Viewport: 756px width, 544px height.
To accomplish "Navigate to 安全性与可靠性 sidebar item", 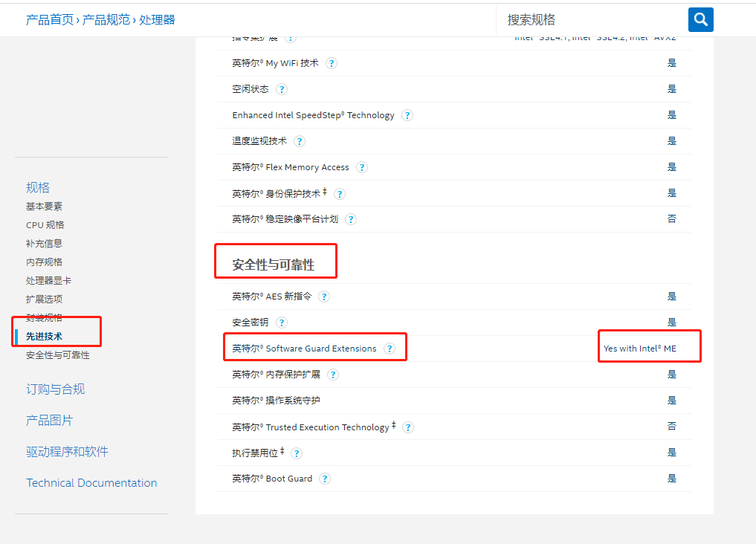I will tap(58, 355).
